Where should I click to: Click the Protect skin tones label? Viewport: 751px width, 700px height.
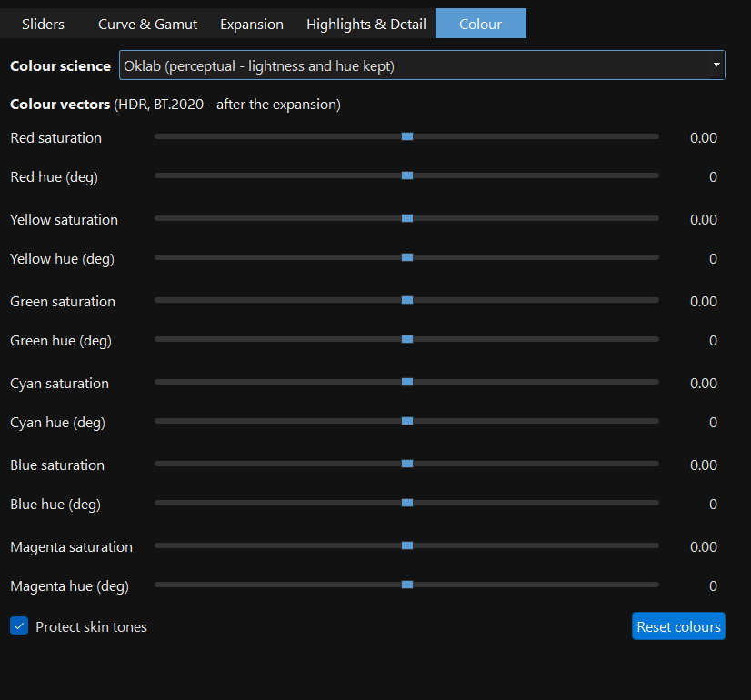(x=91, y=626)
